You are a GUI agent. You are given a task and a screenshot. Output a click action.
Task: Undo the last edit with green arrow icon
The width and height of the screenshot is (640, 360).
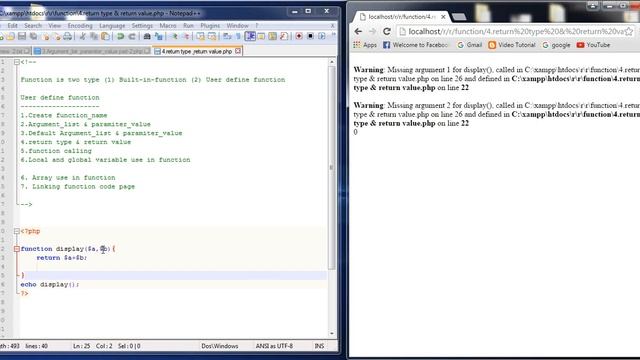pos(120,36)
